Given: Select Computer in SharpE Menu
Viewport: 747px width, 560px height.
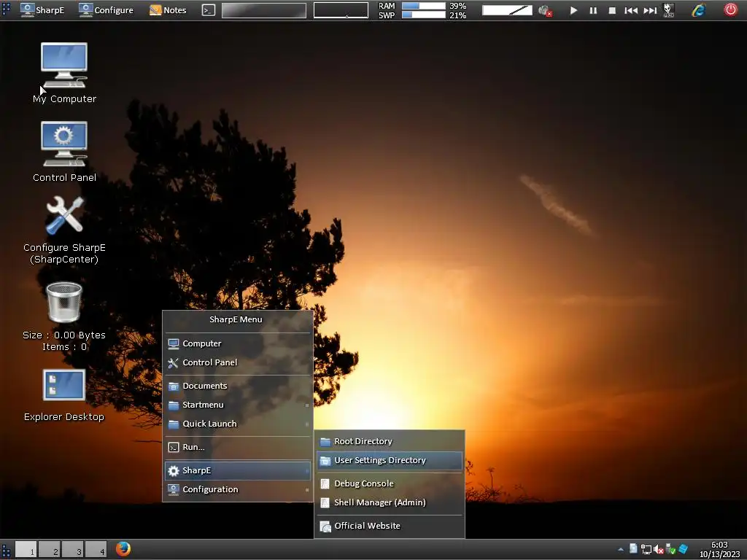Looking at the screenshot, I should (x=237, y=343).
